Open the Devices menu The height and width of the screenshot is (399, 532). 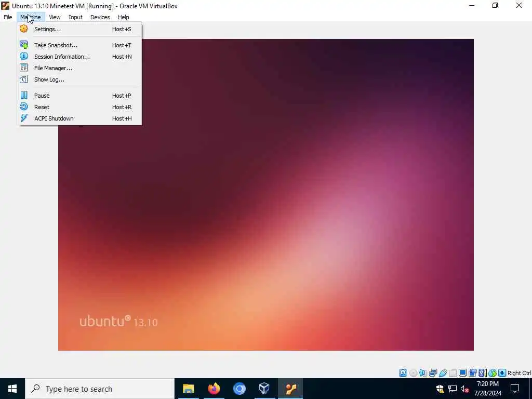pyautogui.click(x=100, y=17)
